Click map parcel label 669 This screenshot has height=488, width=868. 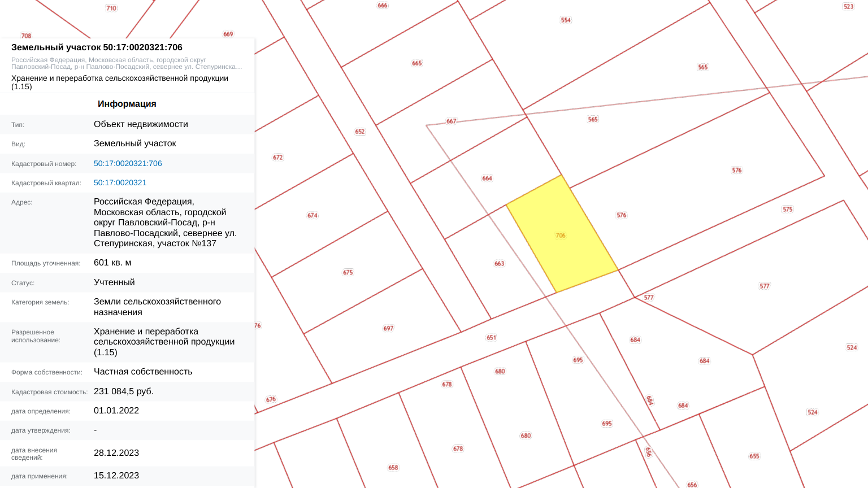click(228, 34)
